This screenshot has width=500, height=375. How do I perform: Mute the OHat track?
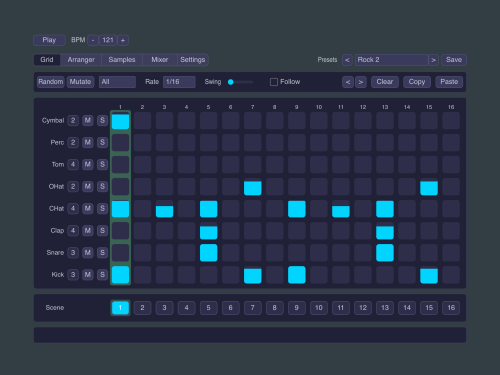coord(88,186)
